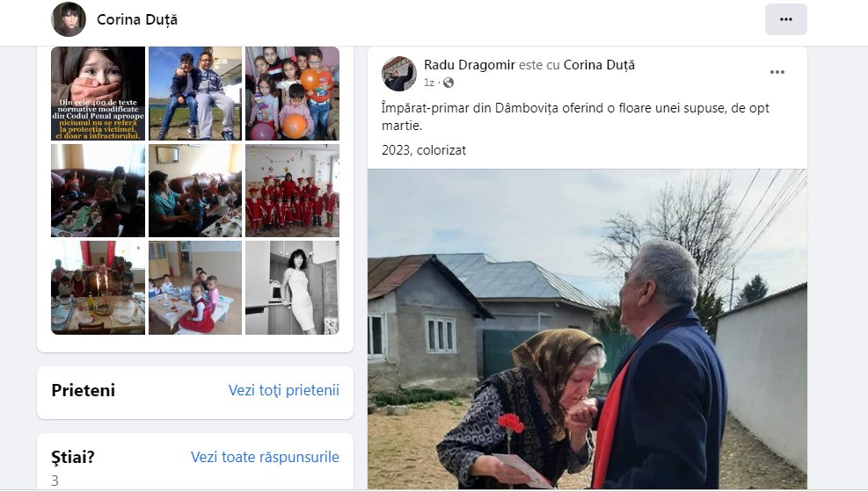Open the tagged Corina Duță link in post
This screenshot has height=492, width=868.
[599, 65]
